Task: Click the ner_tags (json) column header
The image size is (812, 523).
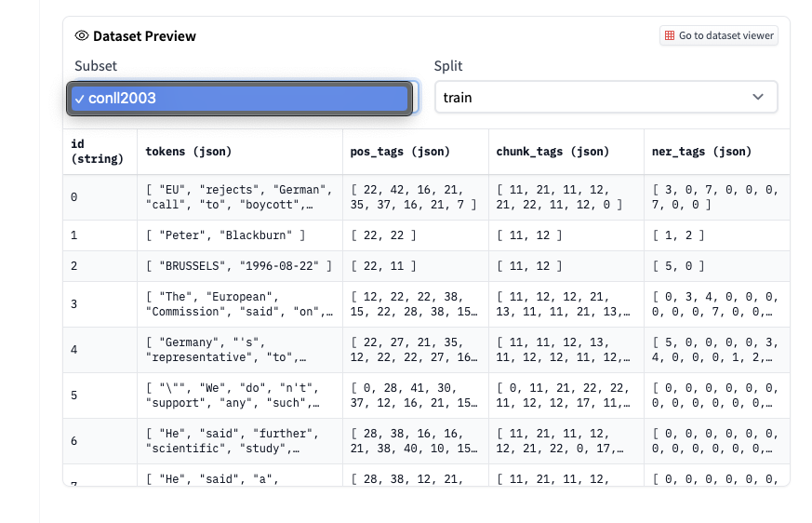Action: [x=717, y=152]
